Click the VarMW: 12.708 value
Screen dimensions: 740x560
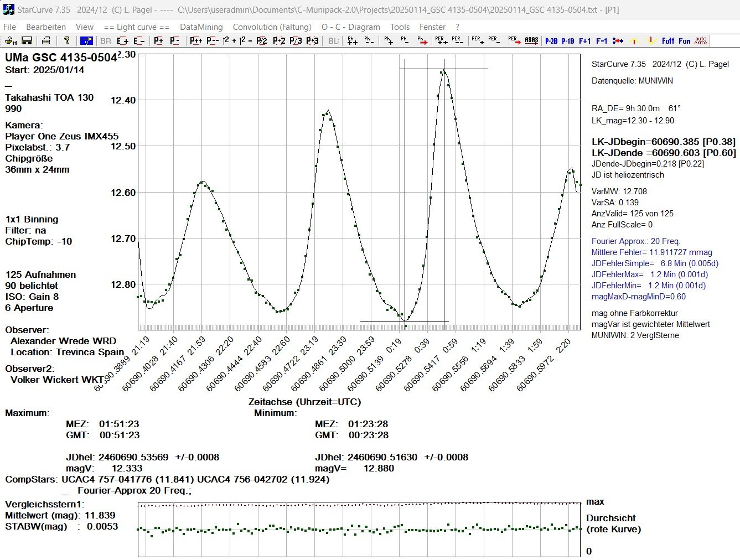point(619,191)
